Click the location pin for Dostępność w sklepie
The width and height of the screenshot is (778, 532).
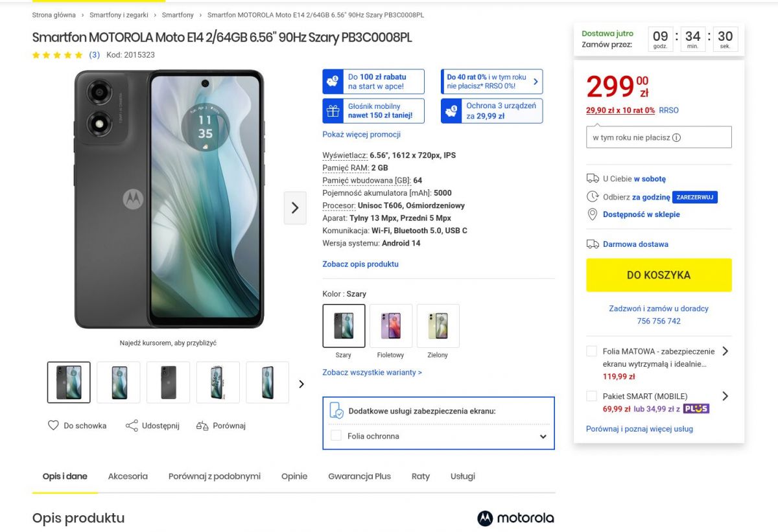pos(592,214)
